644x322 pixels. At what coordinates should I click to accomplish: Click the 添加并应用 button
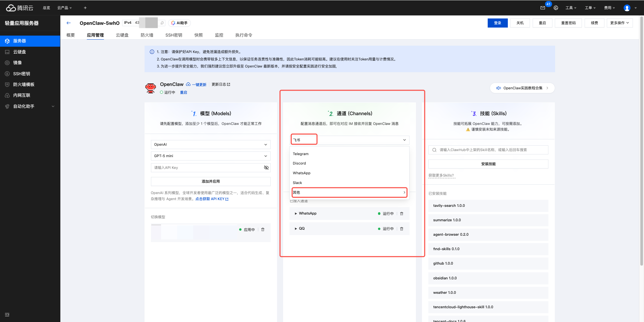click(210, 181)
